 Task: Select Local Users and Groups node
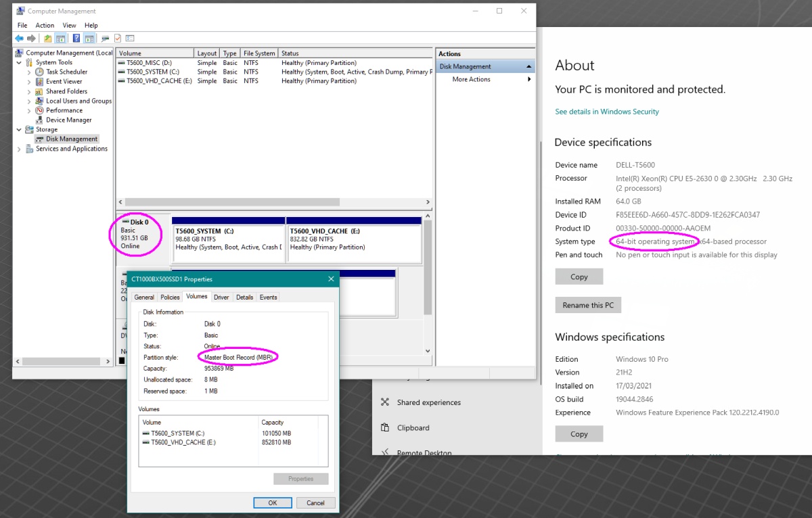pyautogui.click(x=78, y=101)
